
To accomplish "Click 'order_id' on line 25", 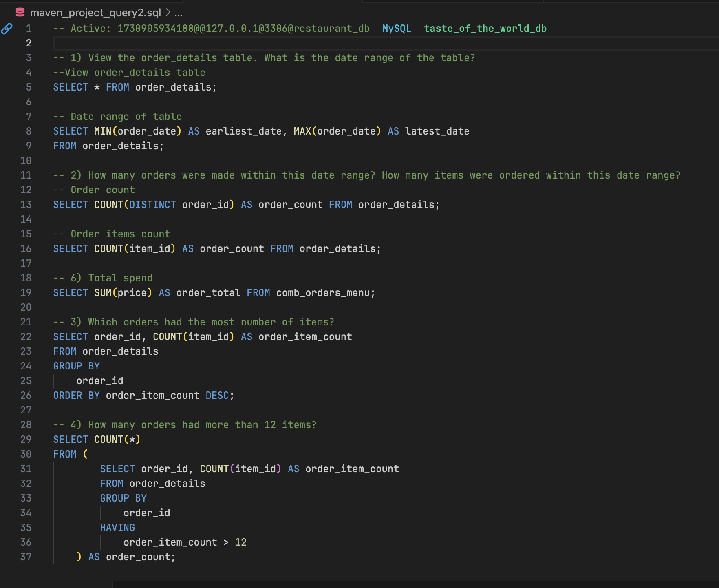I will tap(100, 381).
